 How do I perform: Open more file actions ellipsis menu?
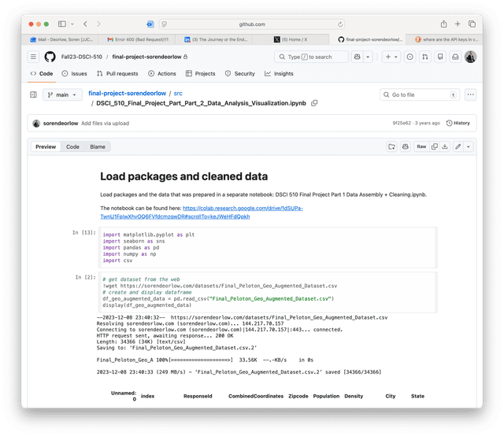pyautogui.click(x=471, y=94)
